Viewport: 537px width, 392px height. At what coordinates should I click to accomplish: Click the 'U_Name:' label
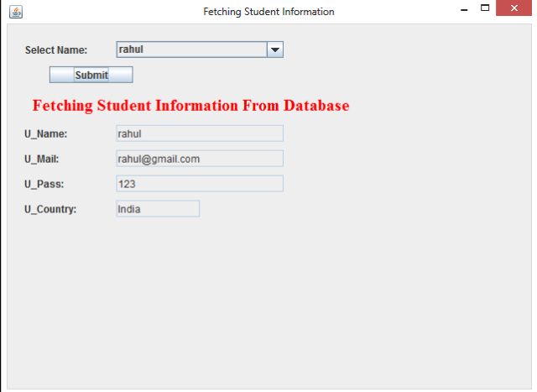(x=46, y=133)
